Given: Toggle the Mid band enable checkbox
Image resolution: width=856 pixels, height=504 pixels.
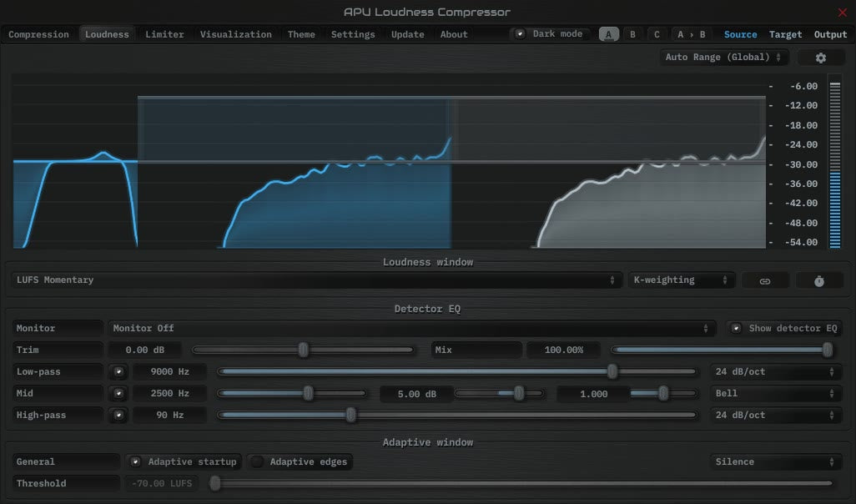Looking at the screenshot, I should pos(118,394).
